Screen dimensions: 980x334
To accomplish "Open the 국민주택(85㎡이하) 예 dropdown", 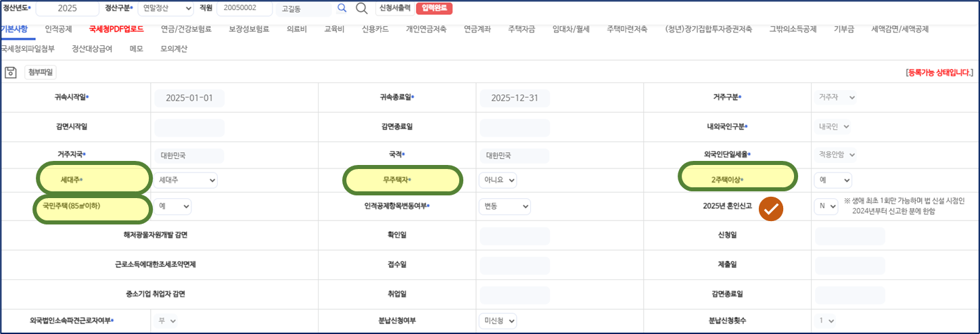I will (172, 206).
